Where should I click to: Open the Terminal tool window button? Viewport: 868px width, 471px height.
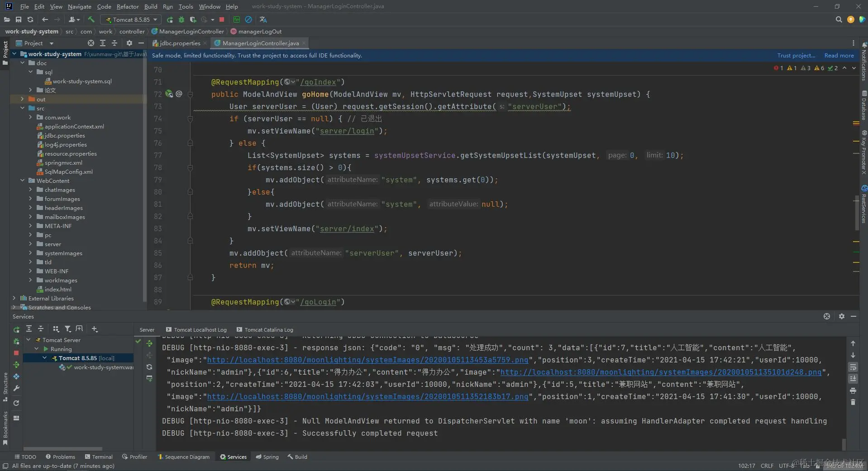(99, 457)
